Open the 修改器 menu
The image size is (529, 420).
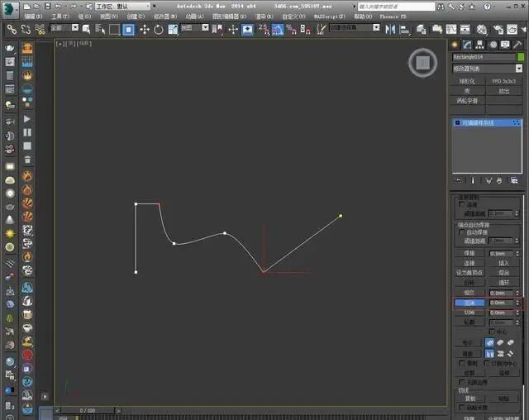pos(165,17)
